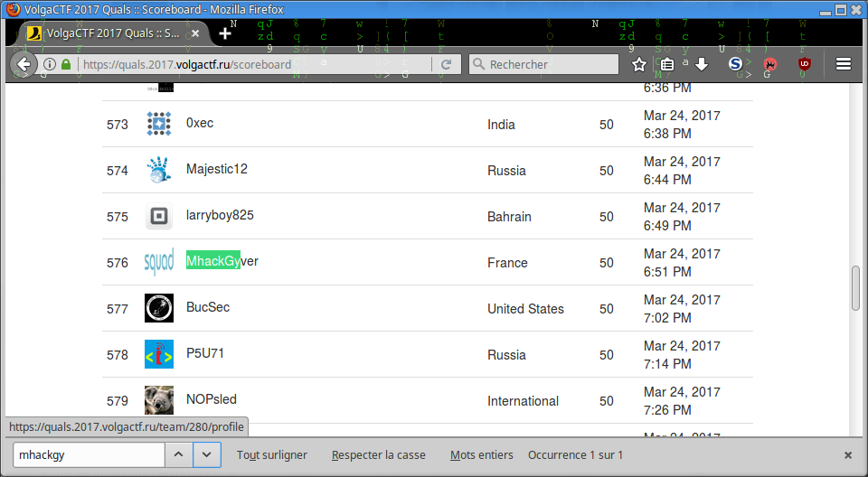This screenshot has width=868, height=477.
Task: Open the MhackGyver team profile link
Action: (x=222, y=261)
